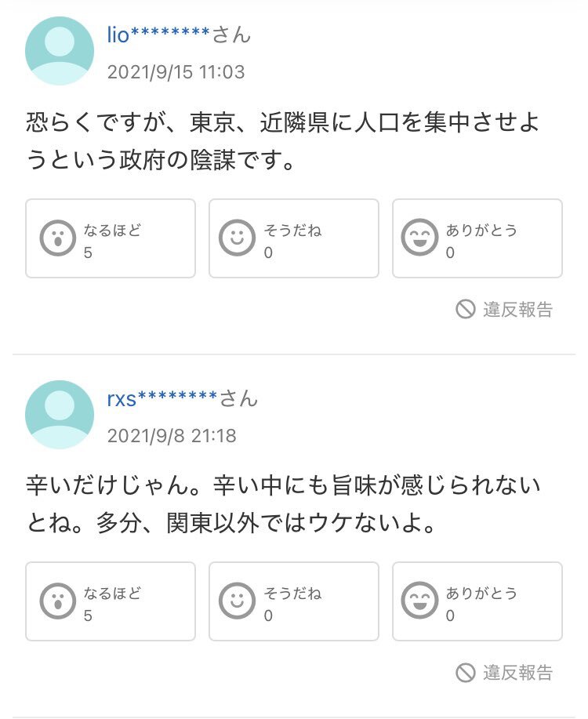Toggle ありがとう reaction on rxs's answer

pos(477,601)
